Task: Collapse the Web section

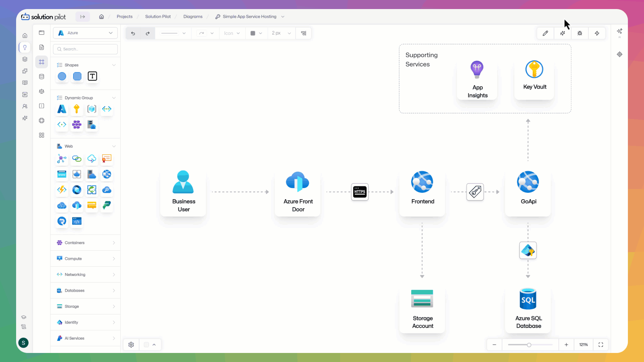Action: coord(114,146)
